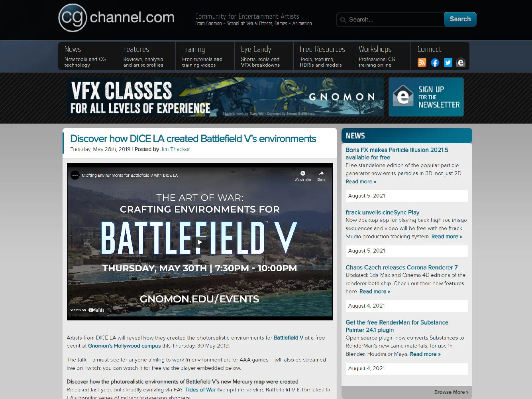This screenshot has width=532, height=399.
Task: Click the Search button
Action: click(460, 19)
